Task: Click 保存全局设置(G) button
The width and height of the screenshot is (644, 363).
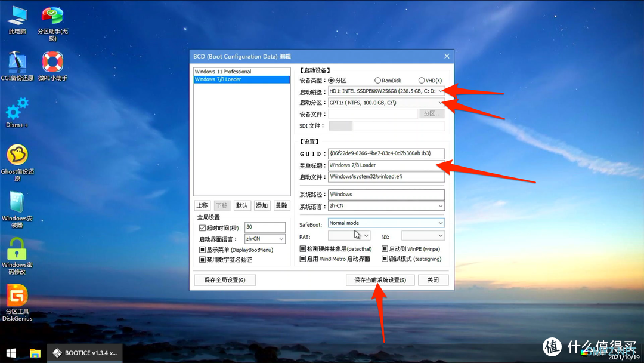Action: pyautogui.click(x=225, y=280)
